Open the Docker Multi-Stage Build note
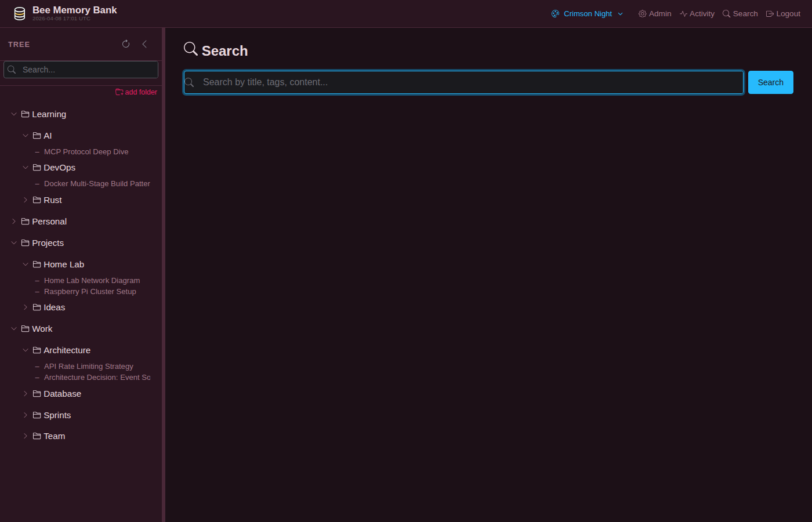 (x=97, y=184)
